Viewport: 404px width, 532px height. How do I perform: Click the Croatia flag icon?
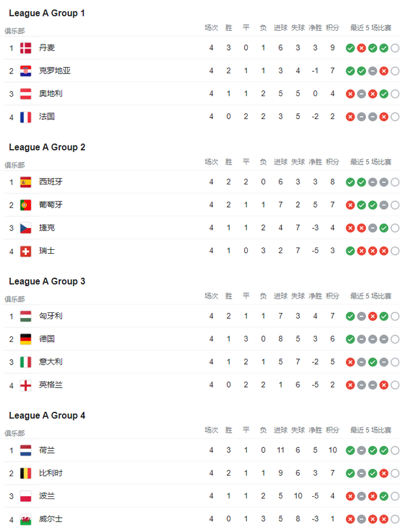[x=26, y=71]
